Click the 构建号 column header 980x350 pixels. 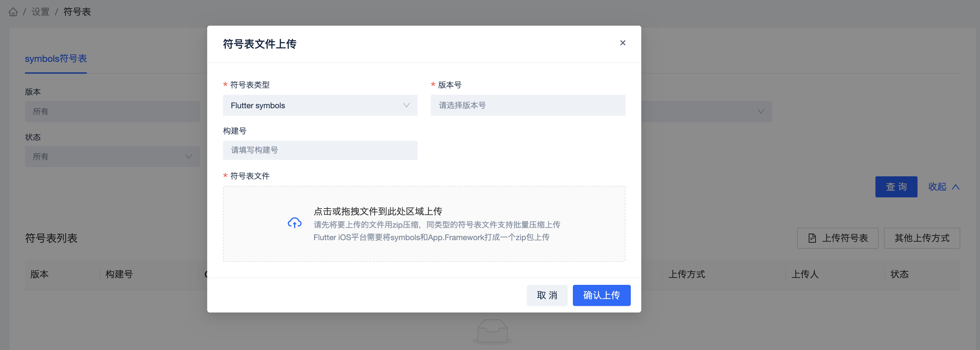(119, 274)
